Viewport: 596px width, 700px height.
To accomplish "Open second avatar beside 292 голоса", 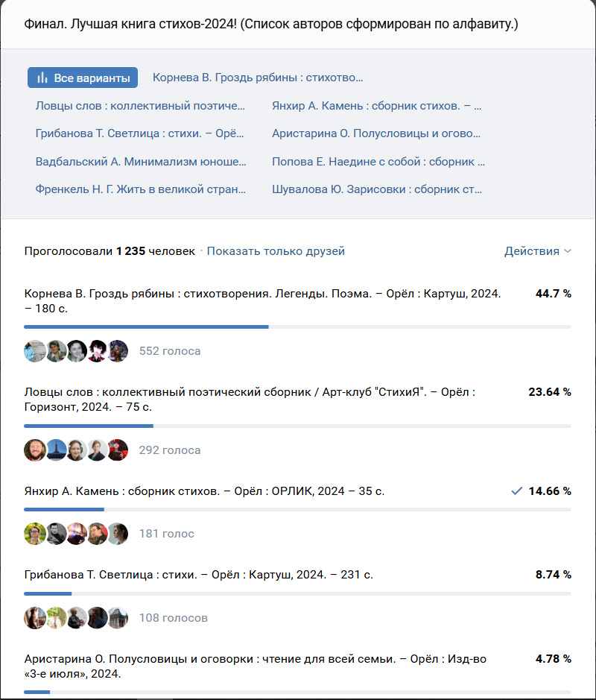I will tap(56, 450).
